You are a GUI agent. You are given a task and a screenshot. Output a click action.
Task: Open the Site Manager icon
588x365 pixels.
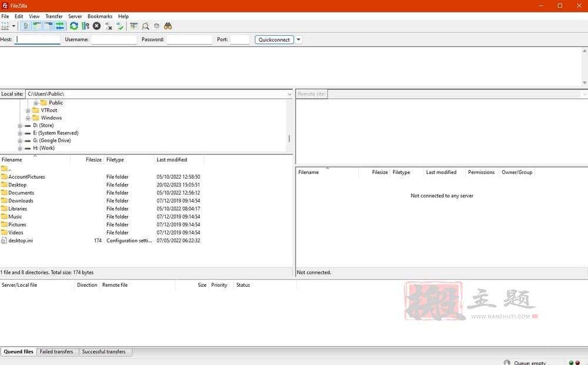tap(5, 26)
